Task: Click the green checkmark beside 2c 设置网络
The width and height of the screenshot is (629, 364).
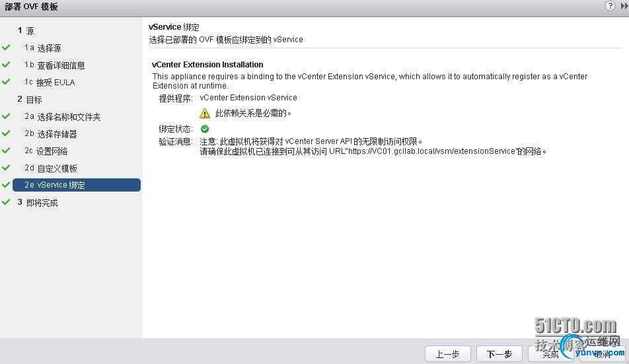Action: tap(6, 151)
